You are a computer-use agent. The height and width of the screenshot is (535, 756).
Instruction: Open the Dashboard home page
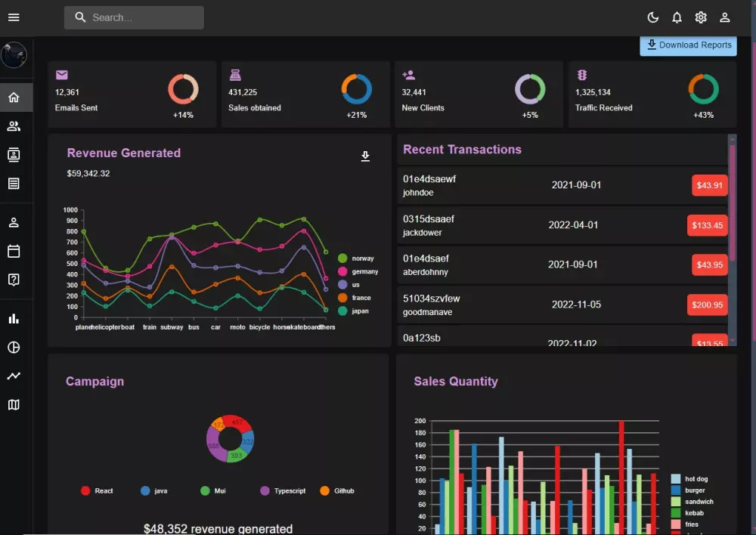click(x=14, y=97)
